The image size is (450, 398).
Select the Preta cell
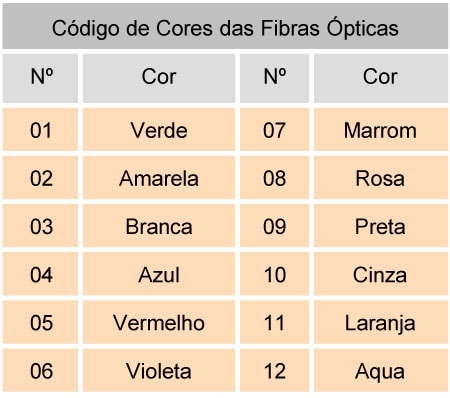(381, 226)
